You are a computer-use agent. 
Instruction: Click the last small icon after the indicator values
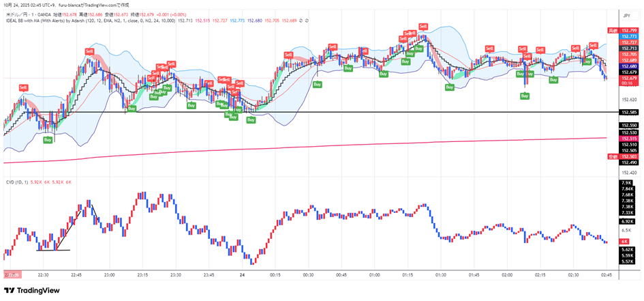(307, 20)
